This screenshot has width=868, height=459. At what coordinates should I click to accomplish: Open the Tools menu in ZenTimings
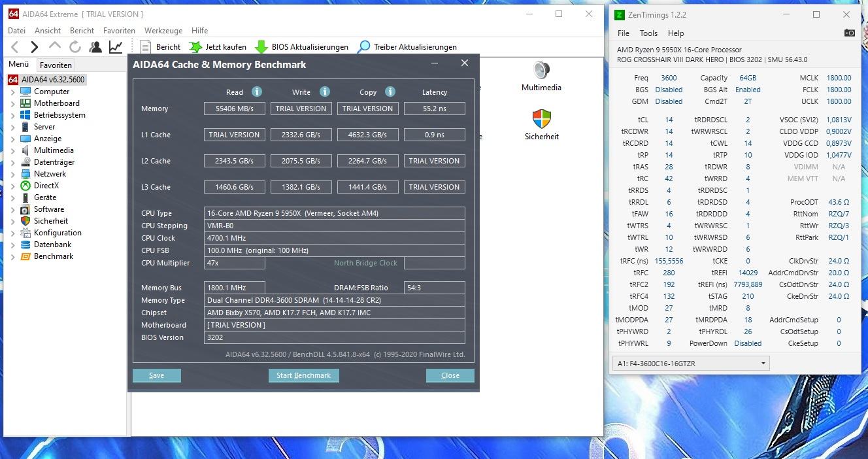(648, 33)
